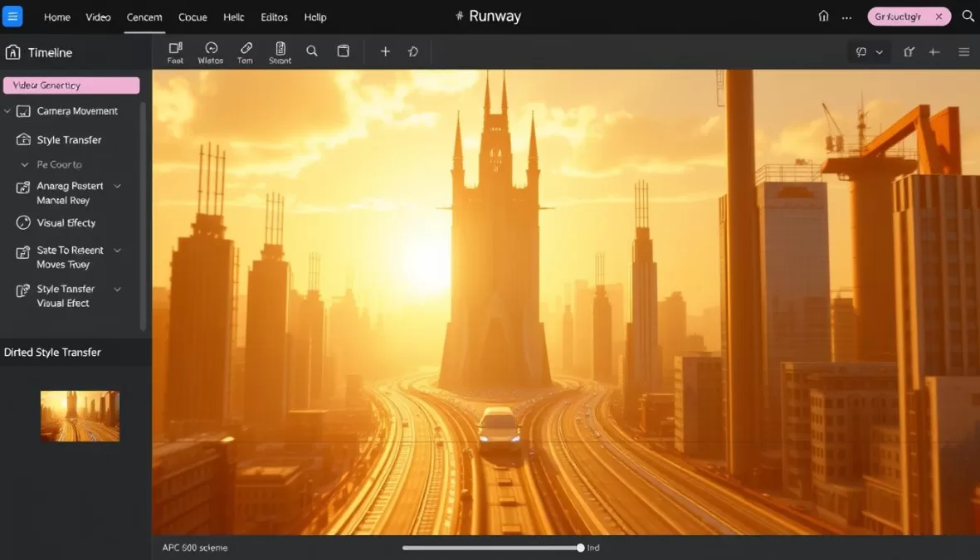Click the undo history icon in toolbar

click(412, 51)
